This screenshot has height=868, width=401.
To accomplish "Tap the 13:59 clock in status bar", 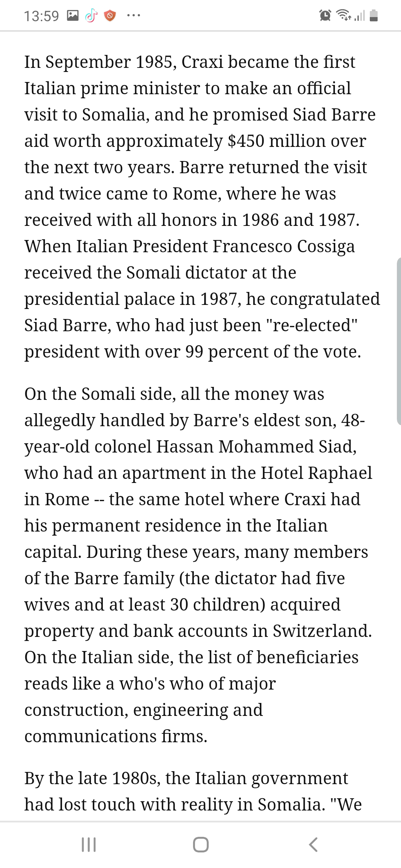I will click(42, 16).
